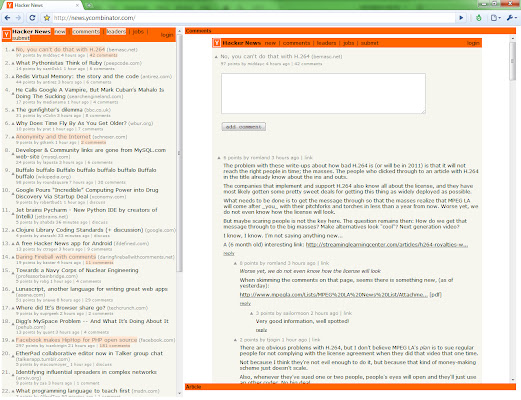The width and height of the screenshot is (521, 400).
Task: Open 'leaders' in comments pane navigation
Action: pyautogui.click(x=326, y=43)
